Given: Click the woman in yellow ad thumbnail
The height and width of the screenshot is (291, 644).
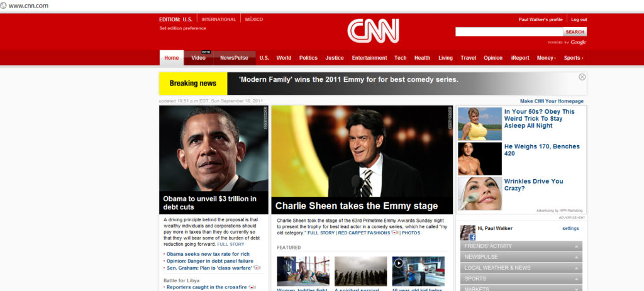Looking at the screenshot, I should (480, 124).
